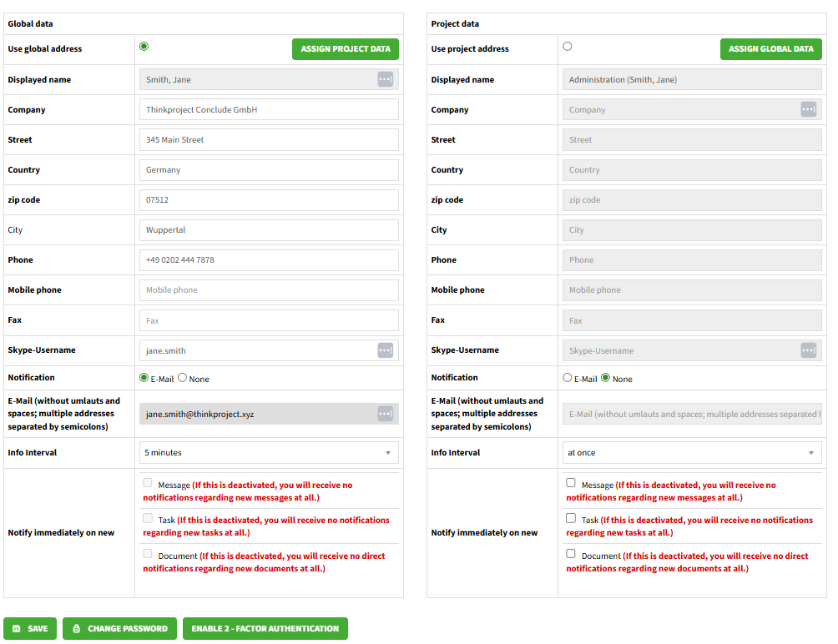The height and width of the screenshot is (644, 838).
Task: Enable 2-factor authentication
Action: coord(265,628)
